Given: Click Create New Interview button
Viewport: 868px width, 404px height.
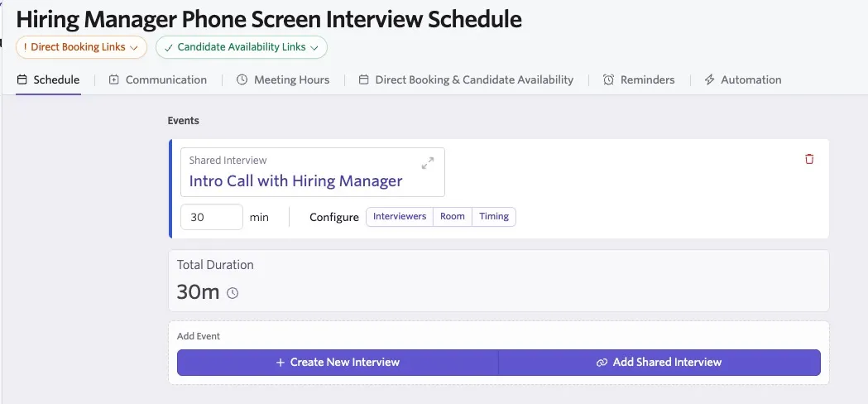Looking at the screenshot, I should coord(338,363).
